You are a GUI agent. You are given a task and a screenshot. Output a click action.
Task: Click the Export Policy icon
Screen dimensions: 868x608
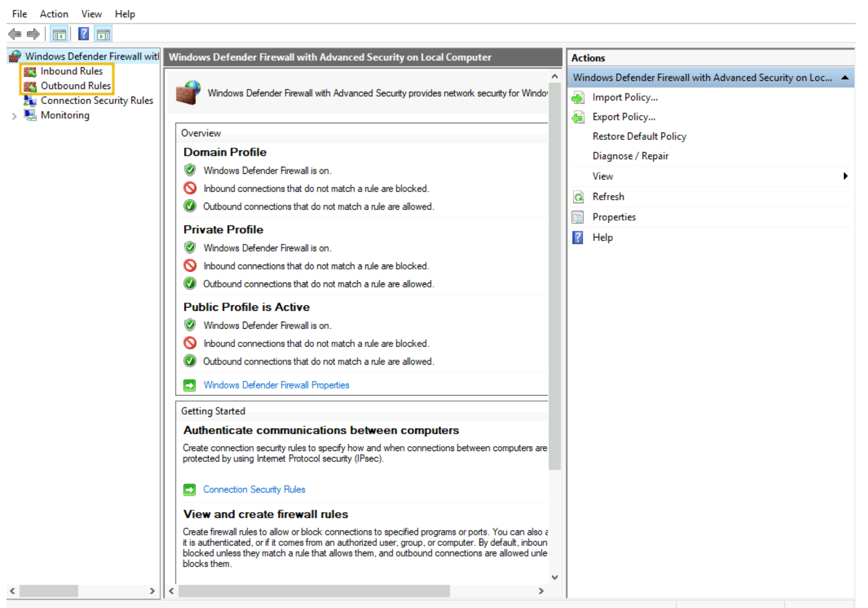(578, 117)
